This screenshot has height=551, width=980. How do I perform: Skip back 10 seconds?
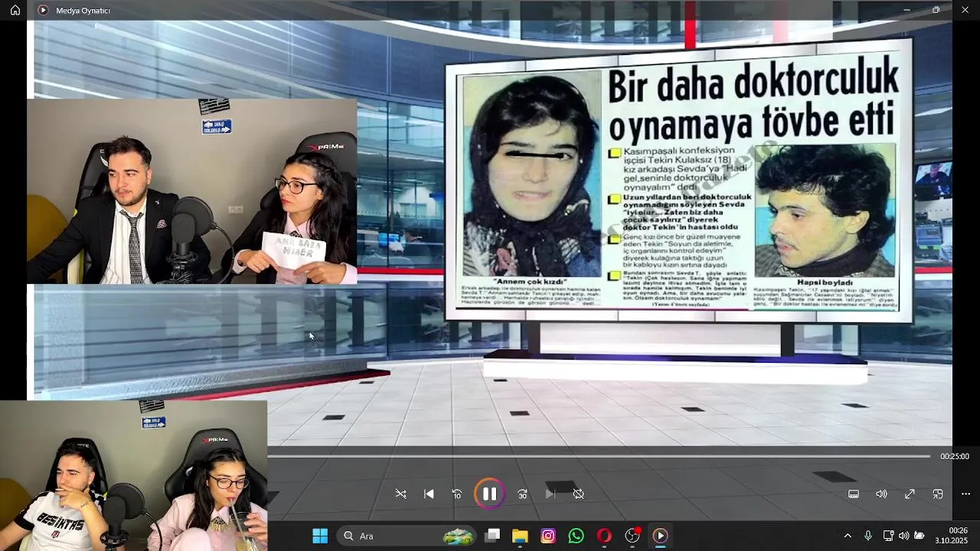click(457, 494)
